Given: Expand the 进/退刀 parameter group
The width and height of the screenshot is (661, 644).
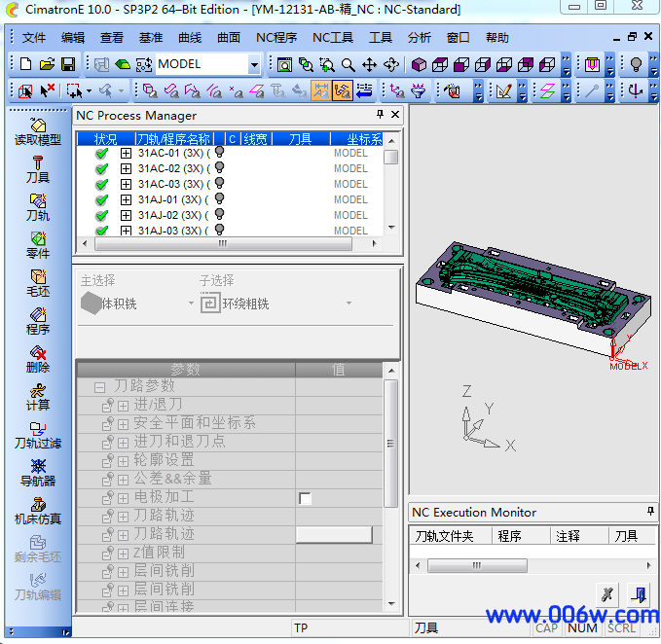Looking at the screenshot, I should point(123,406).
